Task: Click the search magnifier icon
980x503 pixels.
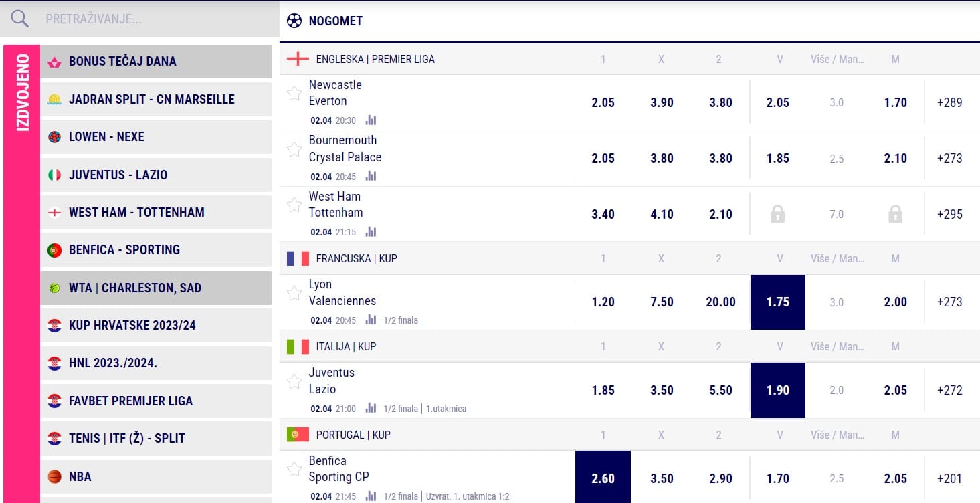Action: coord(20,19)
